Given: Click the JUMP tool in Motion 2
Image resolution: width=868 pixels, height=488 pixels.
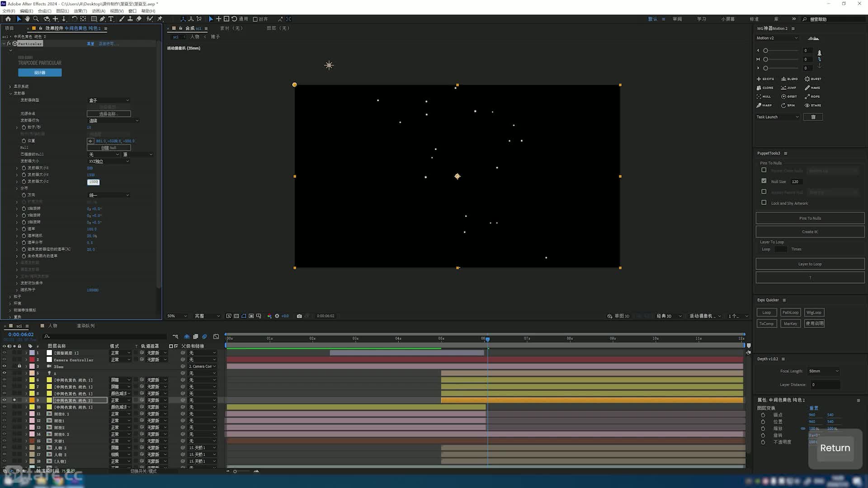Looking at the screenshot, I should click(x=788, y=88).
